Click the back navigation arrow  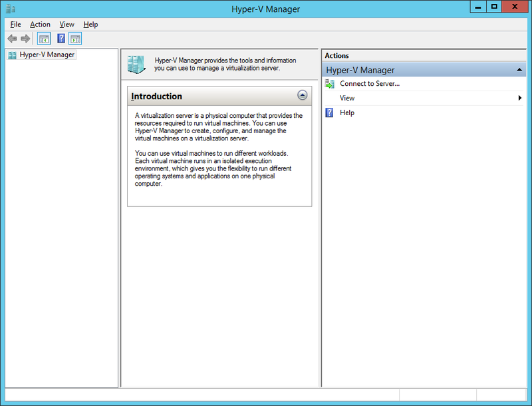[x=11, y=38]
